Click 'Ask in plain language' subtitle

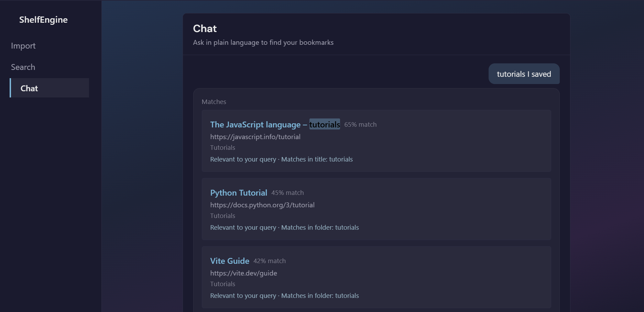[x=263, y=42]
